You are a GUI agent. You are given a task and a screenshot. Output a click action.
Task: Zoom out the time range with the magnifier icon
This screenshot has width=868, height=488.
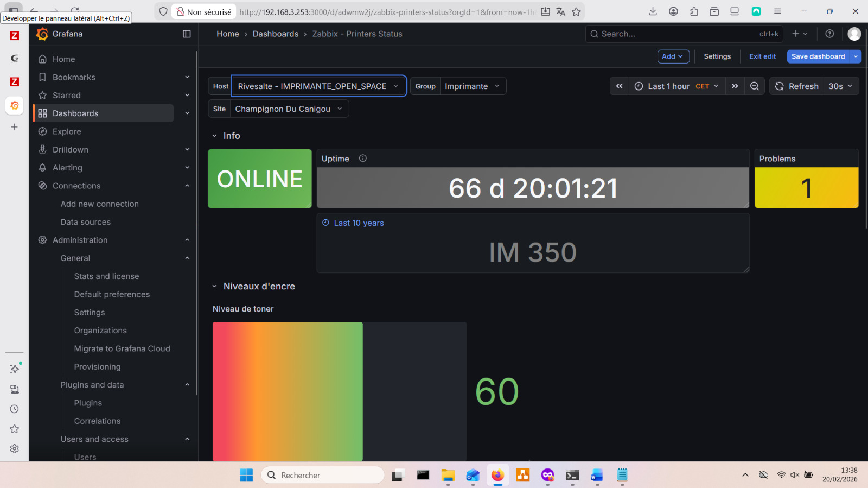pyautogui.click(x=754, y=86)
